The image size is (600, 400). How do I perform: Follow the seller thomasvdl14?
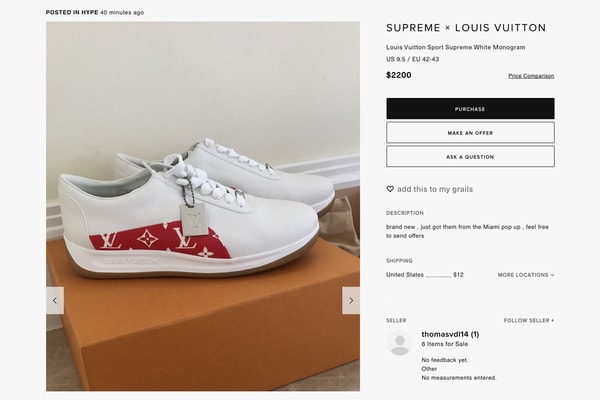528,320
